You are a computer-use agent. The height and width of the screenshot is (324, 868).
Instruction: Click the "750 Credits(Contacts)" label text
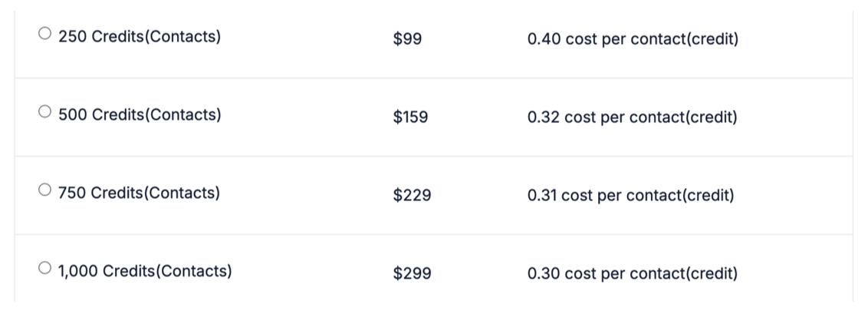[139, 193]
